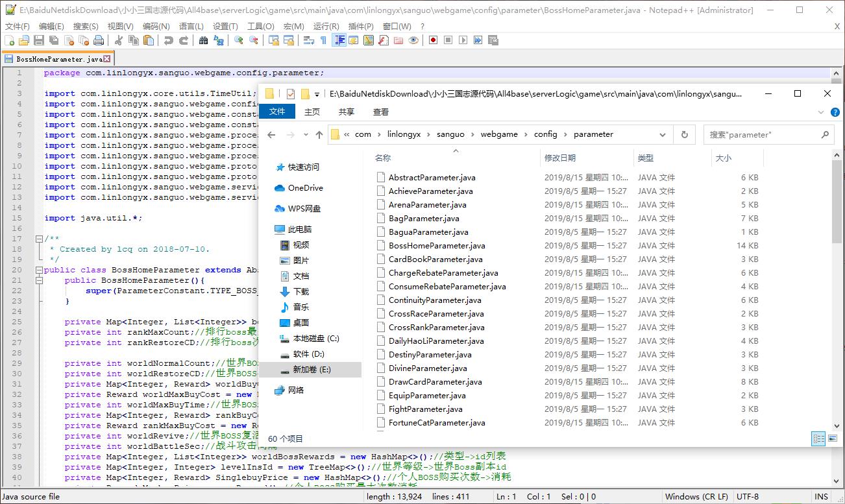Click the Undo arrow in toolbar
This screenshot has height=504, width=845.
(169, 40)
